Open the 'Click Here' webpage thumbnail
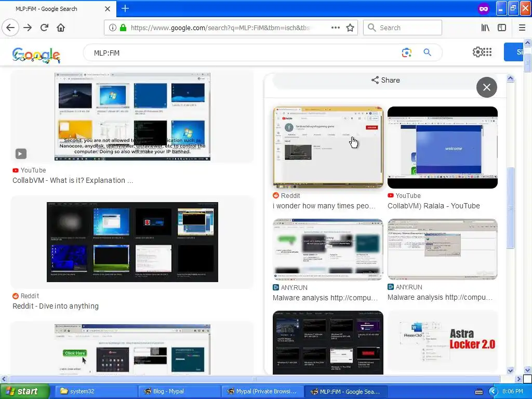 tap(132, 349)
